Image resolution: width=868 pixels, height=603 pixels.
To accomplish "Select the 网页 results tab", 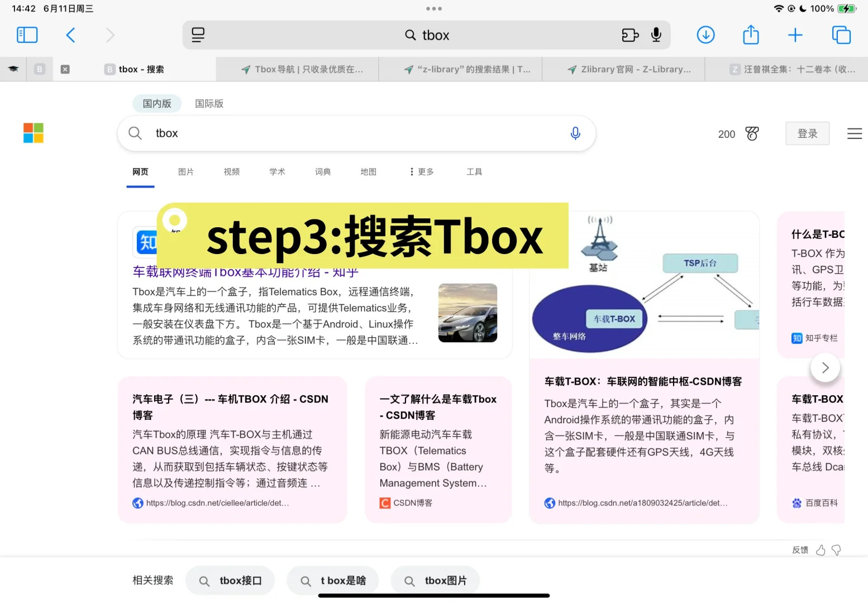I will 140,172.
